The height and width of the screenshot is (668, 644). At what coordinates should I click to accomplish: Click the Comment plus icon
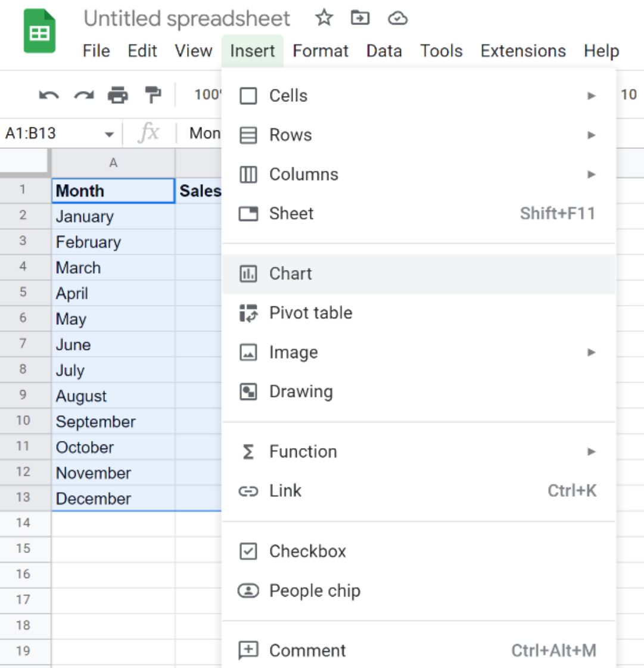coord(248,651)
